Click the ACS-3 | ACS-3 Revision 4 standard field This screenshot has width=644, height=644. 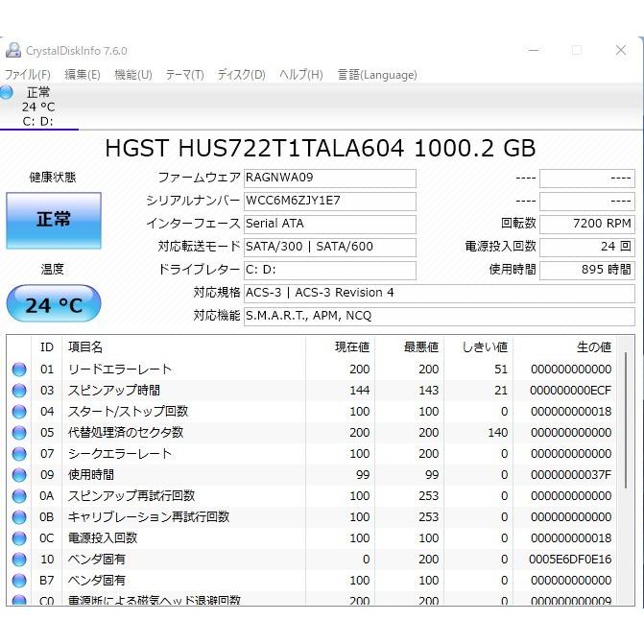(x=439, y=294)
